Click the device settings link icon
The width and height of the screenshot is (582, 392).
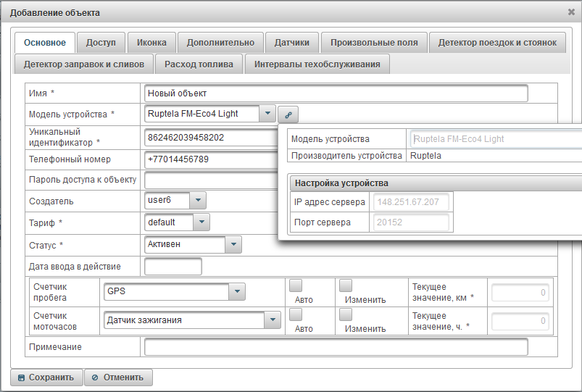(x=288, y=114)
